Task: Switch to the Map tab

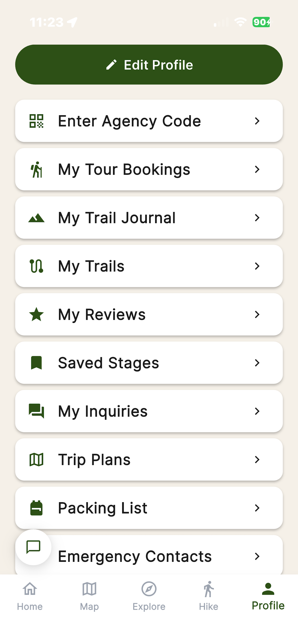Action: (89, 596)
